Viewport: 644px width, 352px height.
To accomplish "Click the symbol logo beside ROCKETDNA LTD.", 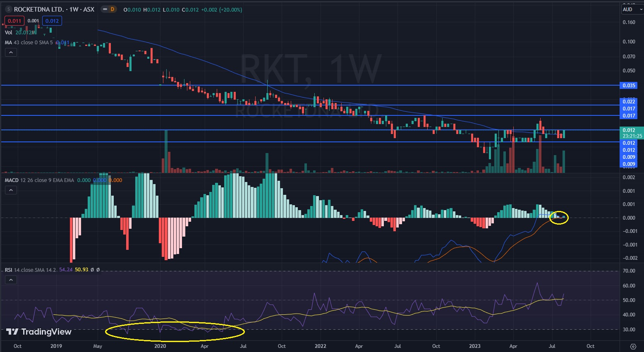I will click(8, 9).
